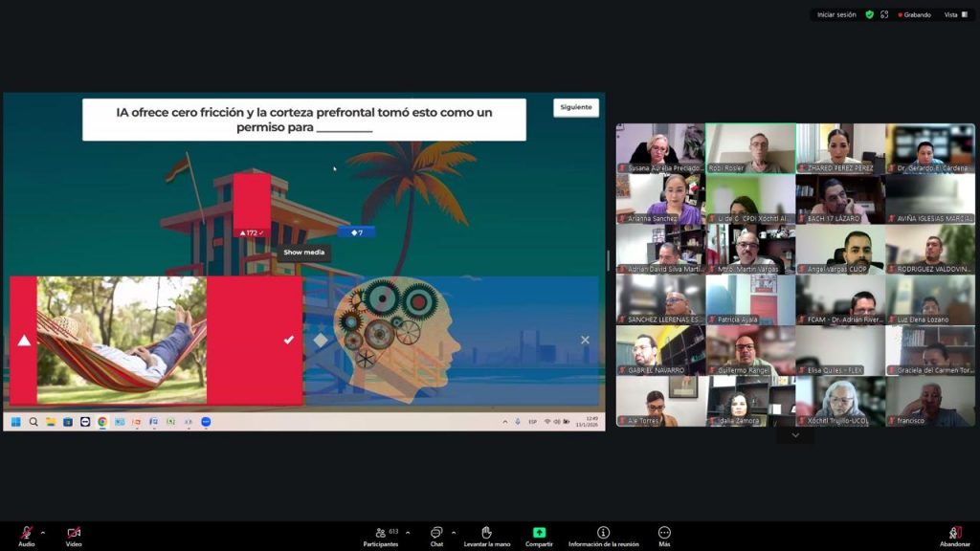Click the Grabando recording indicator

pyautogui.click(x=914, y=14)
